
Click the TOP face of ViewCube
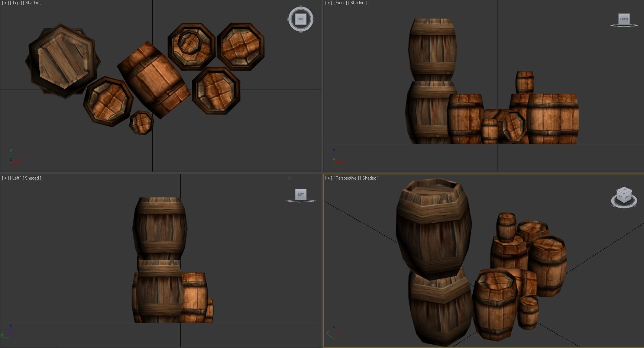click(x=301, y=19)
